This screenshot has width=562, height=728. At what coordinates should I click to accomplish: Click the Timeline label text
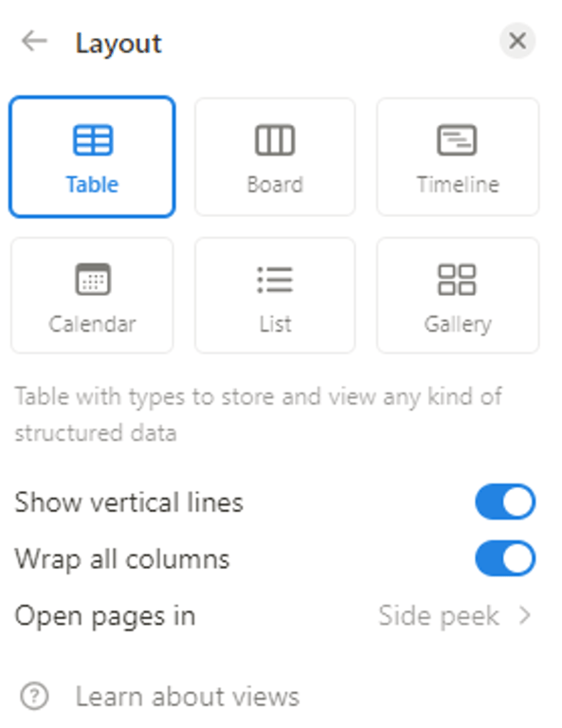pos(458,184)
